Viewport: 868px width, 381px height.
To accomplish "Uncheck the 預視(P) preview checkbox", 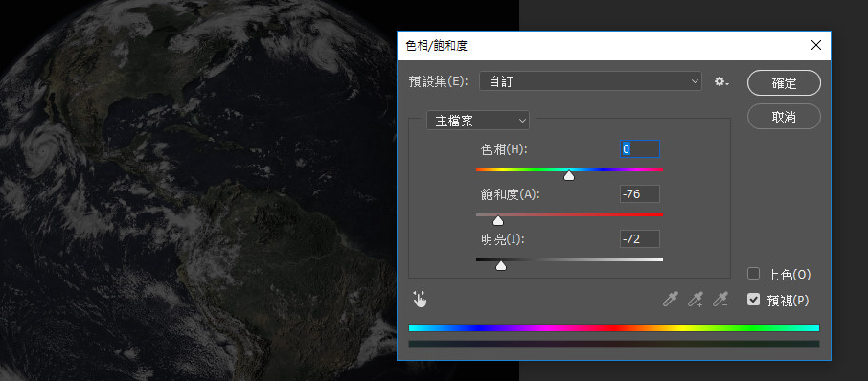I will 753,300.
